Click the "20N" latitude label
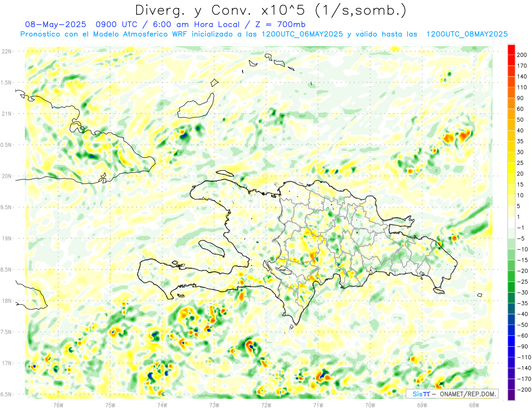 [7, 176]
